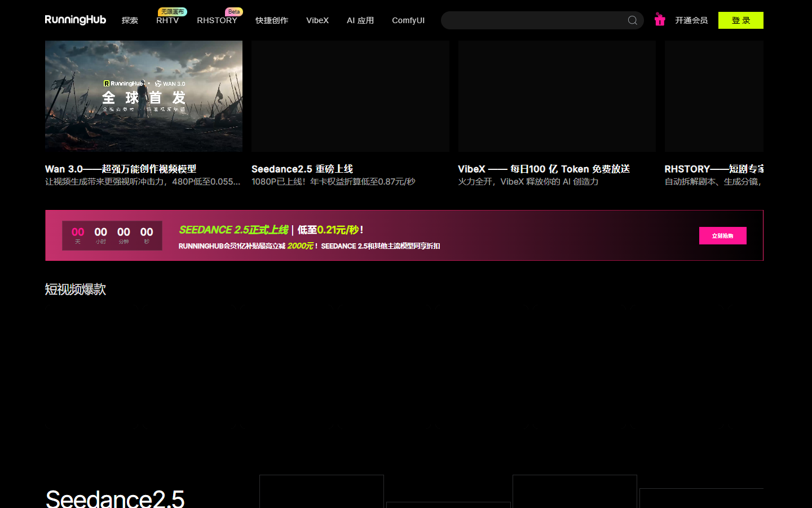Click the RunningHub logo
The image size is (812, 508).
[76, 20]
